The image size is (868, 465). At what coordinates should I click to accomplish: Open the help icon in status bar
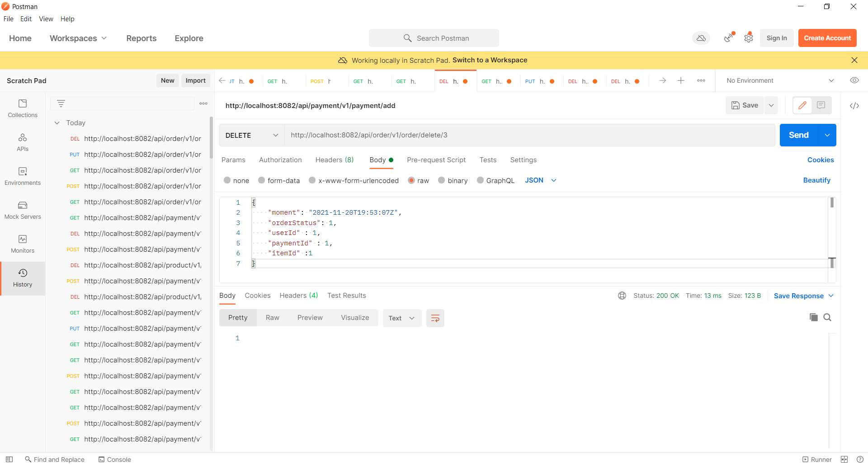pos(860,459)
